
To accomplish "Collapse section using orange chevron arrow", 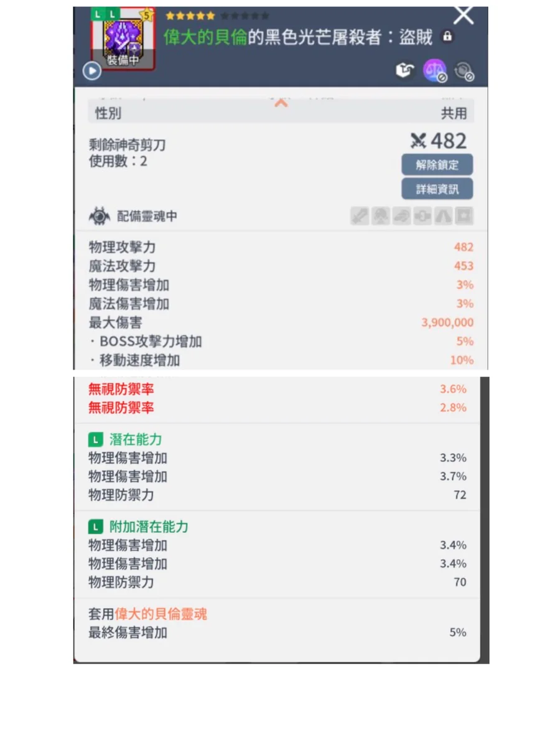I will click(281, 103).
